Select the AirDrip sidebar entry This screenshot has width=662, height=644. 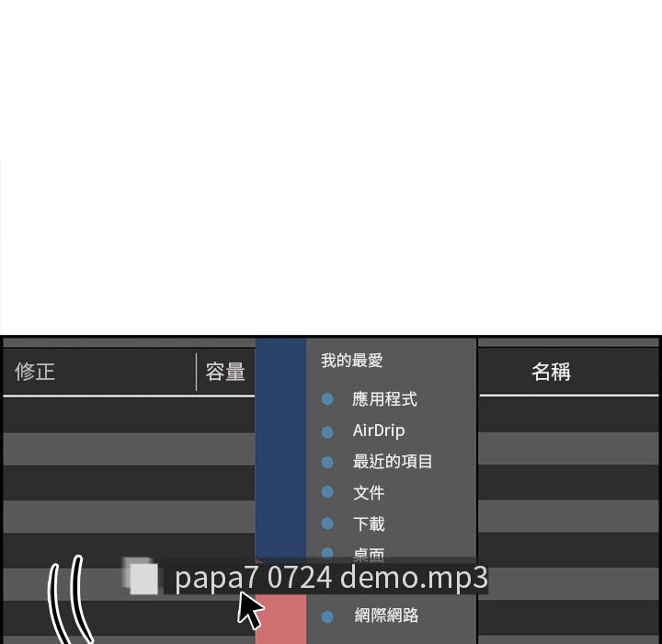coord(379,431)
